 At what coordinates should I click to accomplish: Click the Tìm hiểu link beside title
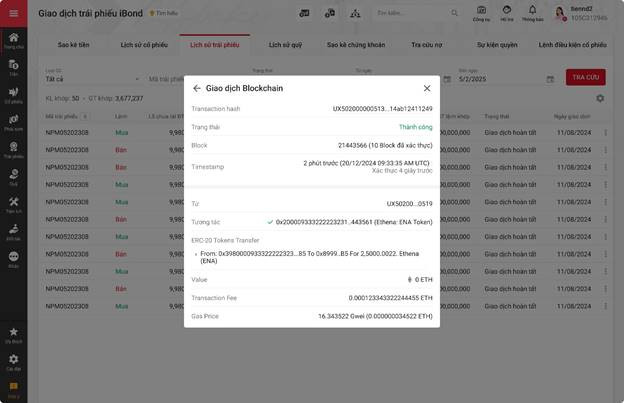(x=164, y=13)
